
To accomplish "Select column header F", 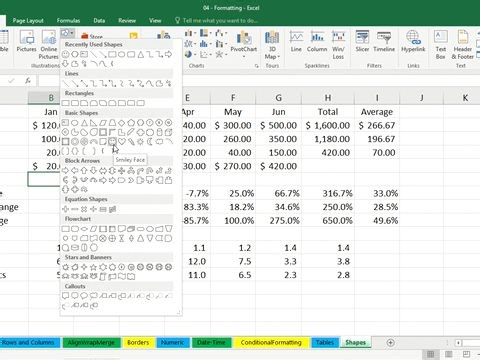I will coord(233,98).
